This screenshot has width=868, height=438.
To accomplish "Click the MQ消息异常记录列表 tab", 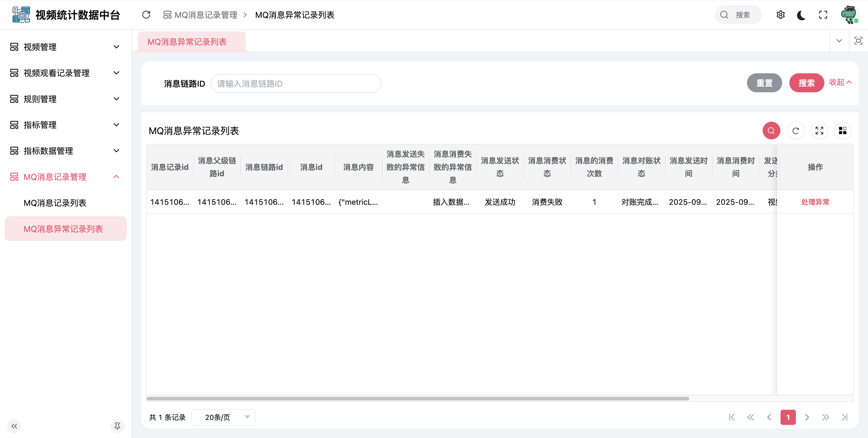I will click(187, 42).
